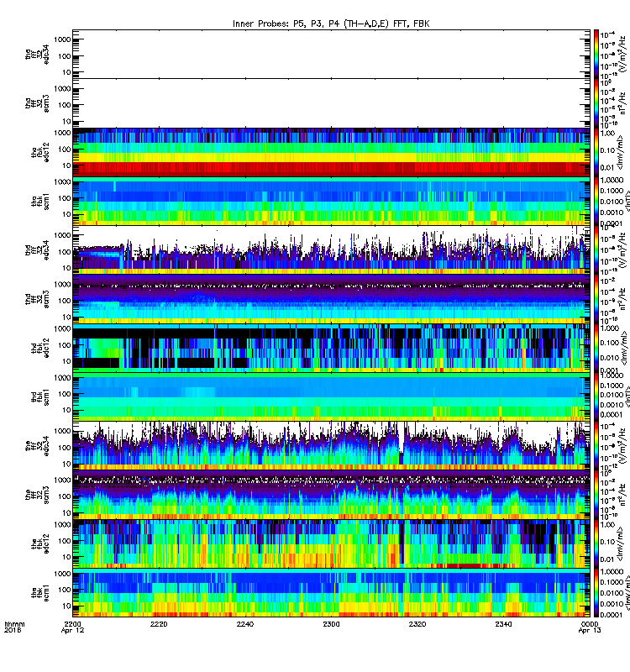This screenshot has width=630, height=672.
Task: Click the '(V/m)²/Hz' unit label of top color bar
Action: pyautogui.click(x=622, y=54)
